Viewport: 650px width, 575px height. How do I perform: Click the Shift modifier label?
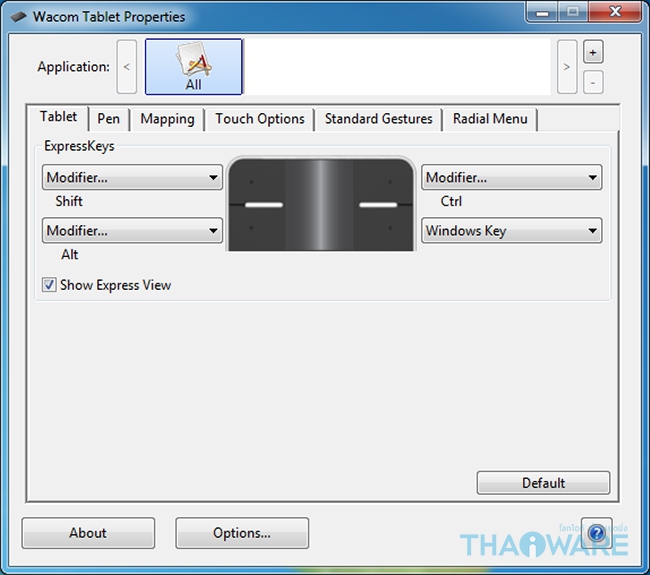[x=69, y=201]
